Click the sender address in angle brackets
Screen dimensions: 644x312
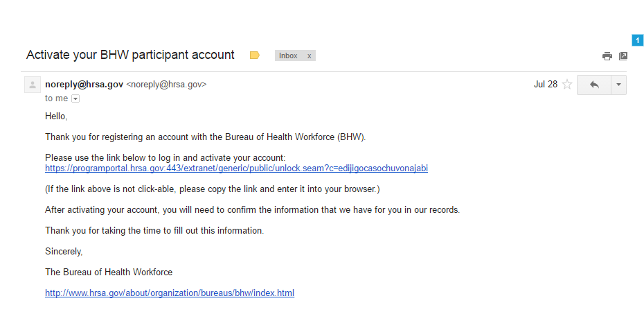(x=166, y=85)
